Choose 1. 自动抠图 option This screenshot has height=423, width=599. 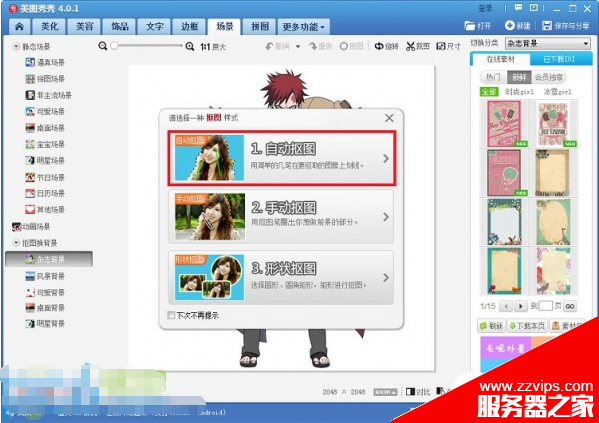tap(282, 158)
